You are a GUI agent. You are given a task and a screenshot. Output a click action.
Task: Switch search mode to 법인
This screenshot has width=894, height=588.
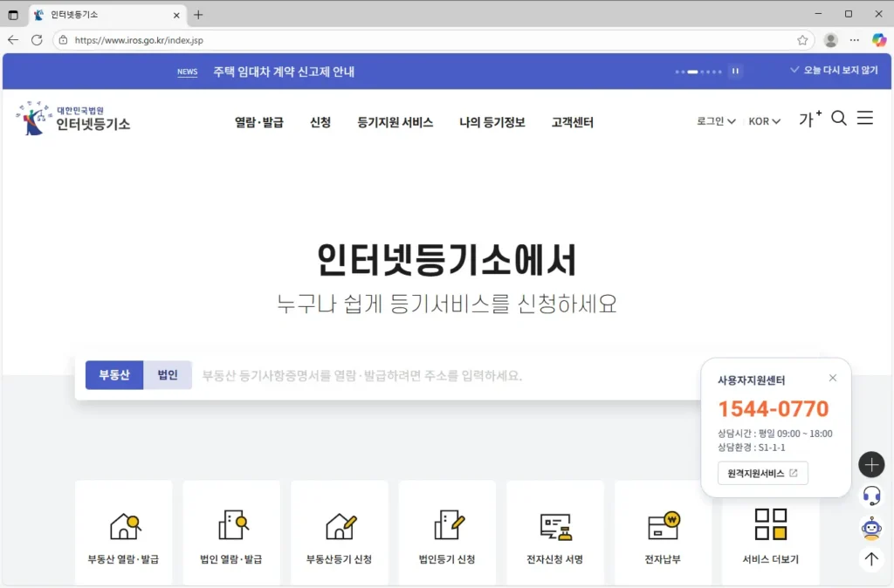coord(167,375)
